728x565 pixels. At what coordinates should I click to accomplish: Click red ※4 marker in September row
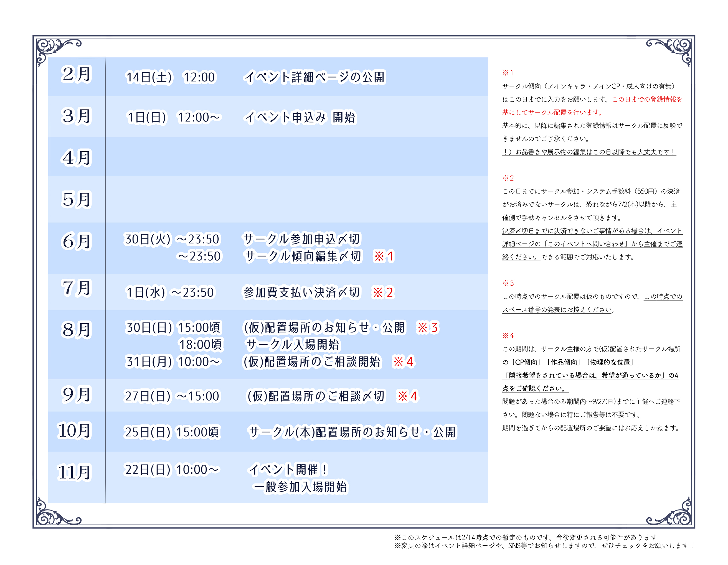(407, 396)
